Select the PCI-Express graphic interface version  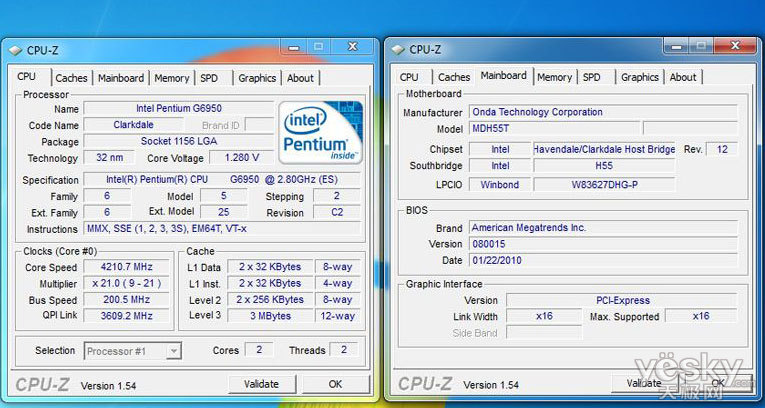622,300
